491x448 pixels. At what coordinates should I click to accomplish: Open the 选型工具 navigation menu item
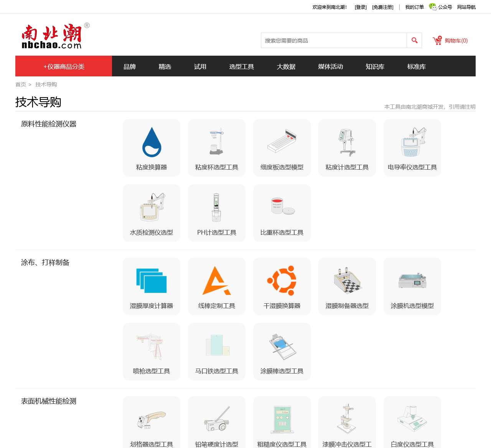coord(242,66)
